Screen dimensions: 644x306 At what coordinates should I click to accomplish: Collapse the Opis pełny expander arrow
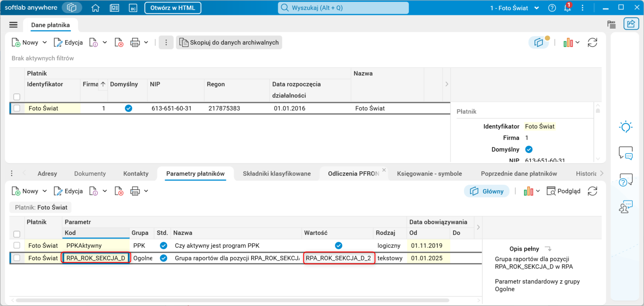(x=548, y=249)
